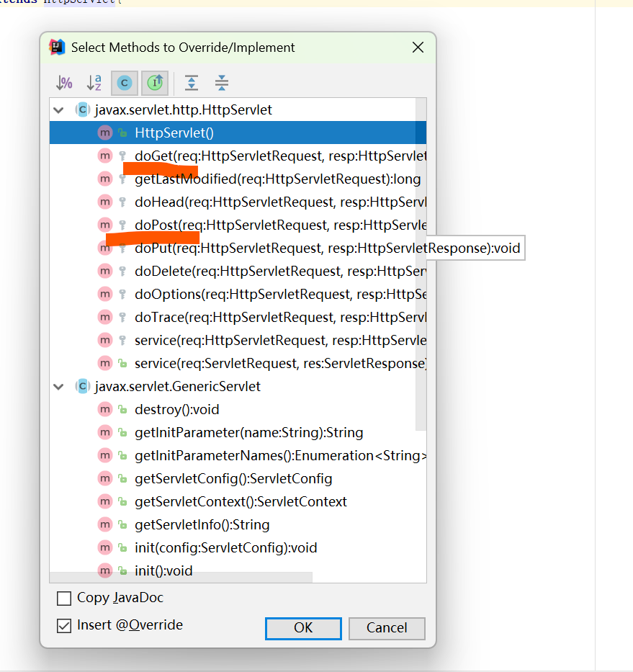Screen dimensions: 633x672
Task: Collapse javax.servlet.http.HttpServlet node
Action: tap(59, 110)
